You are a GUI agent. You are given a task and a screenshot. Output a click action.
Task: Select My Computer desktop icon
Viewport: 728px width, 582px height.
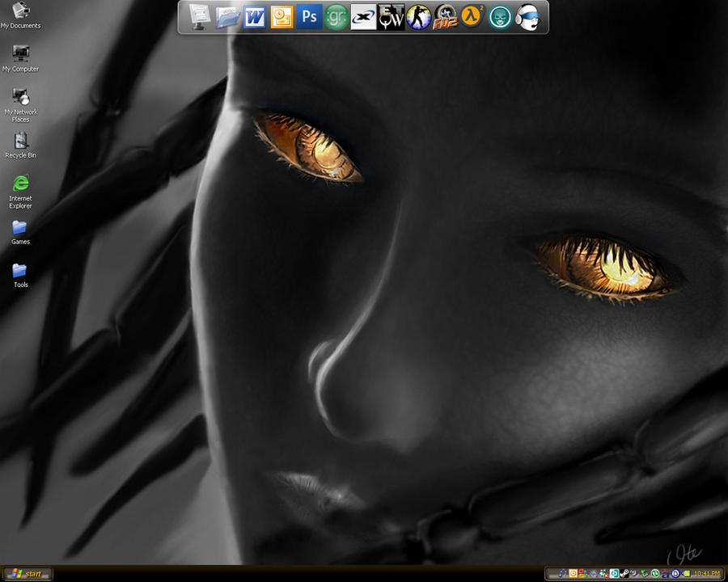pos(20,58)
